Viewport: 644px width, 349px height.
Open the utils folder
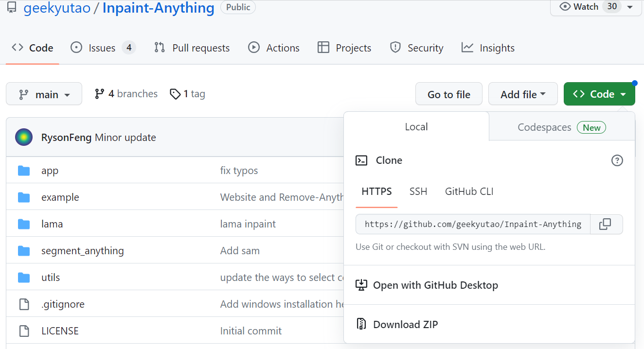(51, 278)
